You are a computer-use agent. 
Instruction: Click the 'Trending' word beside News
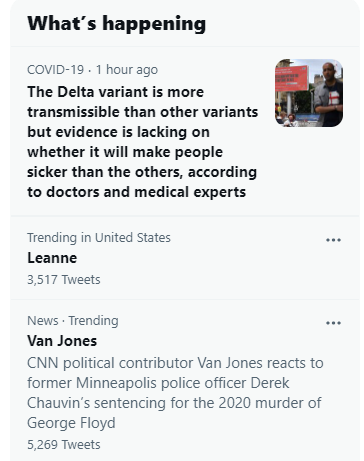[94, 321]
